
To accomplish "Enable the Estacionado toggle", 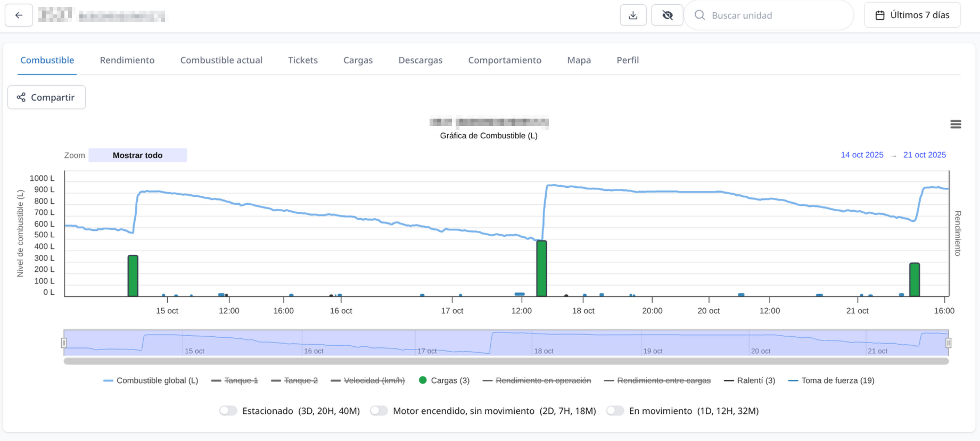I will pos(228,411).
